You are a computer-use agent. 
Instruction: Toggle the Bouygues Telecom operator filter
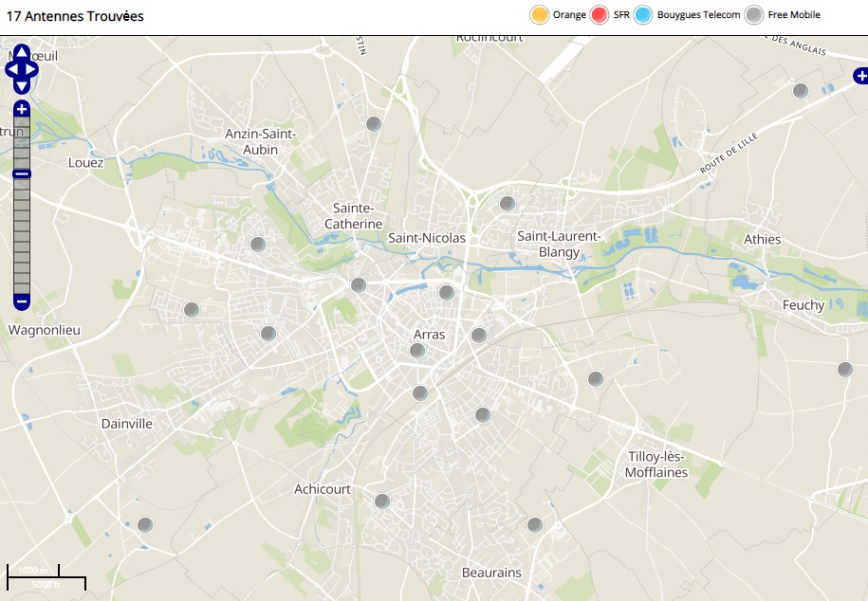pyautogui.click(x=643, y=15)
